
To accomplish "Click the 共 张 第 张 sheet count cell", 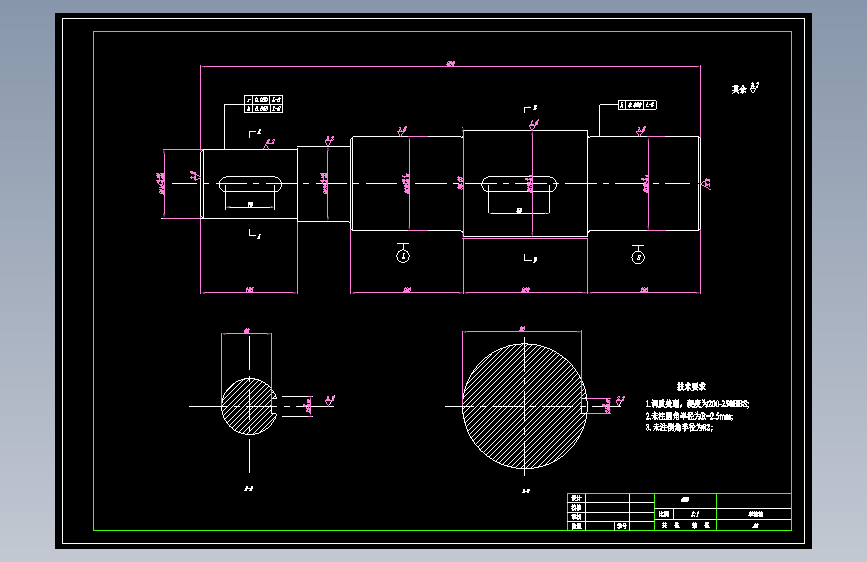I will click(x=686, y=525).
